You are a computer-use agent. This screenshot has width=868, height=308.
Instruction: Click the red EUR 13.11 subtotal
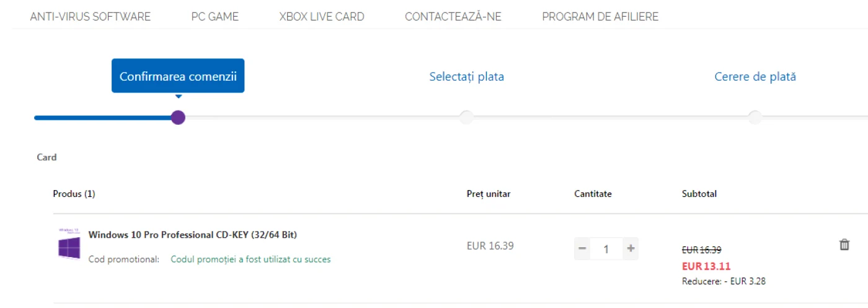click(706, 266)
